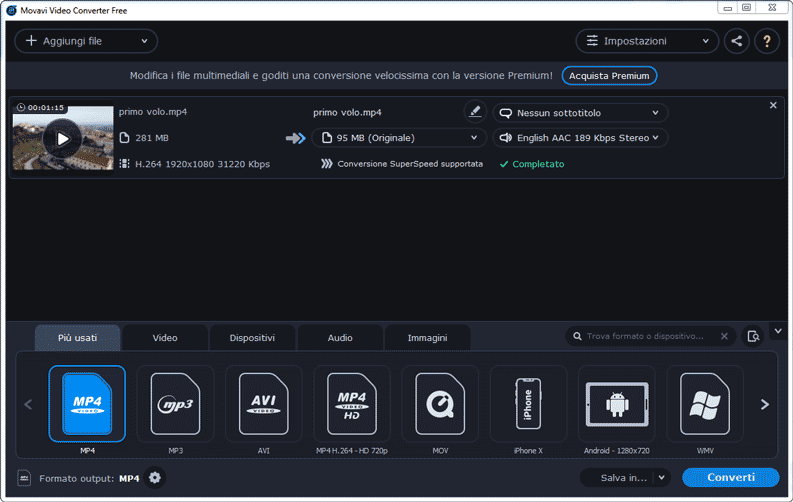Image resolution: width=793 pixels, height=502 pixels.
Task: Choose the MOV QuickTime format
Action: click(x=440, y=403)
